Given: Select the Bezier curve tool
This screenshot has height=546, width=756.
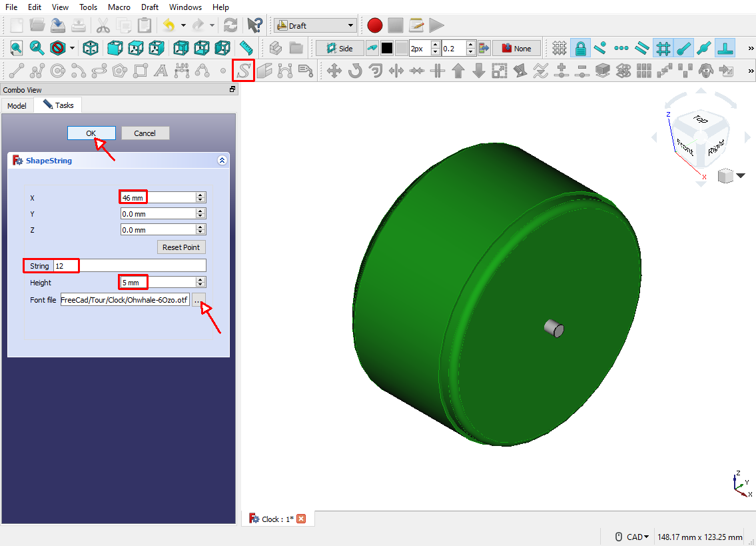Looking at the screenshot, I should pos(285,71).
